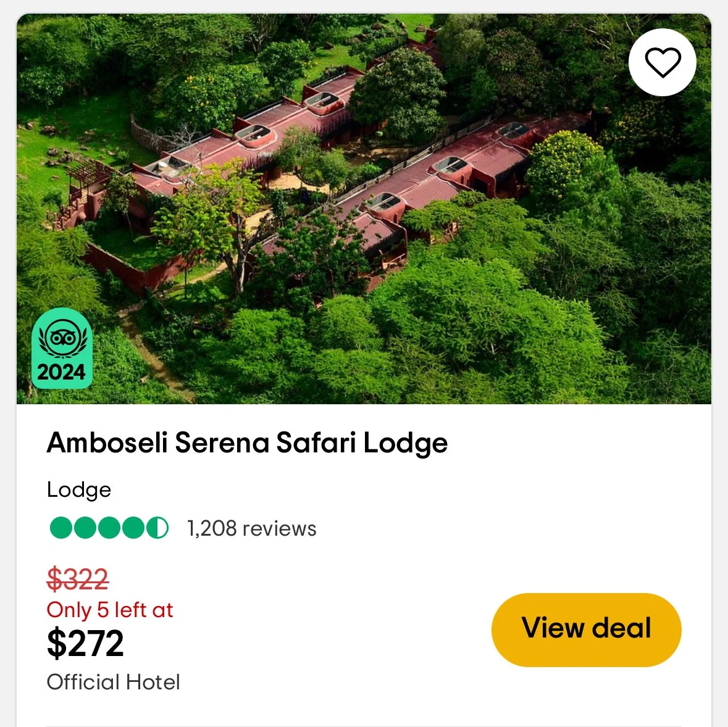
Task: Open Amboseli Serena Safari Lodge title link
Action: point(247,442)
